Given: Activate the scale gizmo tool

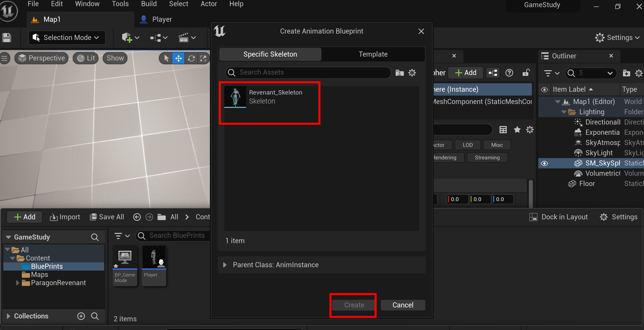Looking at the screenshot, I should pyautogui.click(x=203, y=58).
